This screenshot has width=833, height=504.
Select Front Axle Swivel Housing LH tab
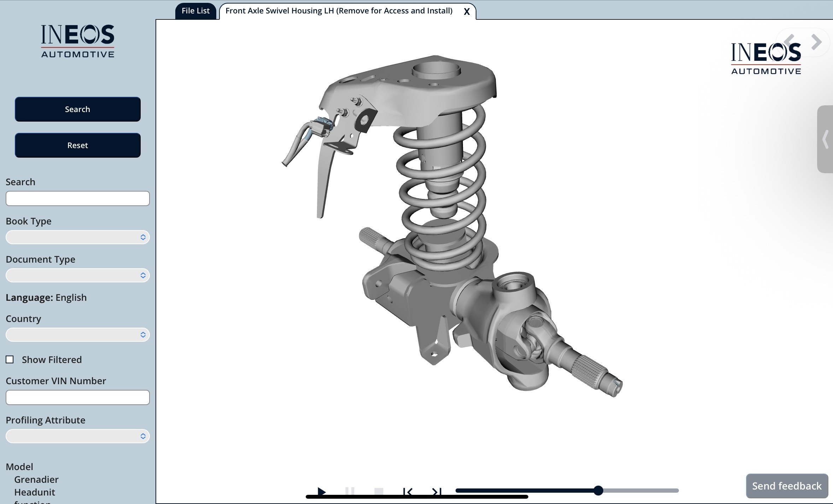click(339, 11)
